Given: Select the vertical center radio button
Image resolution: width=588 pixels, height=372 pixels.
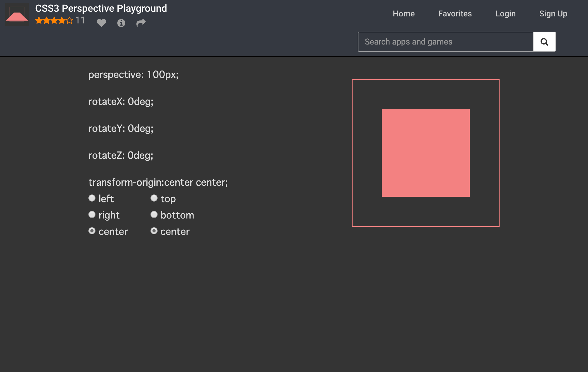Looking at the screenshot, I should pyautogui.click(x=154, y=231).
